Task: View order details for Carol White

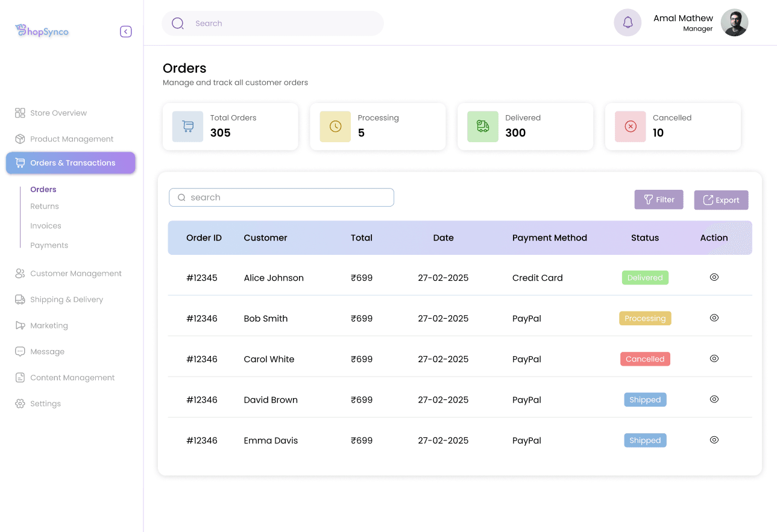Action: pyautogui.click(x=714, y=358)
